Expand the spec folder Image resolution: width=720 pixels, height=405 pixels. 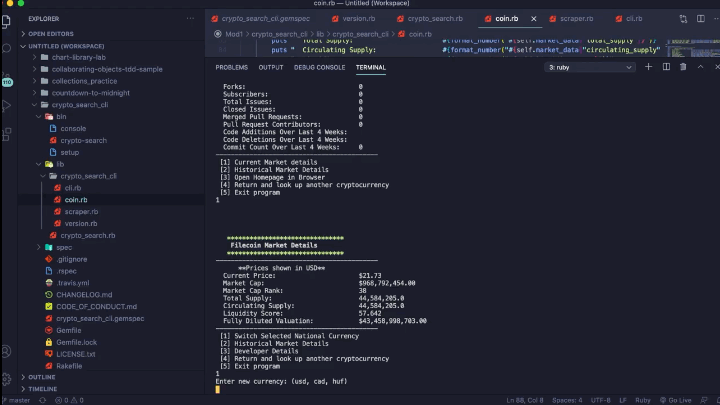[x=64, y=248]
